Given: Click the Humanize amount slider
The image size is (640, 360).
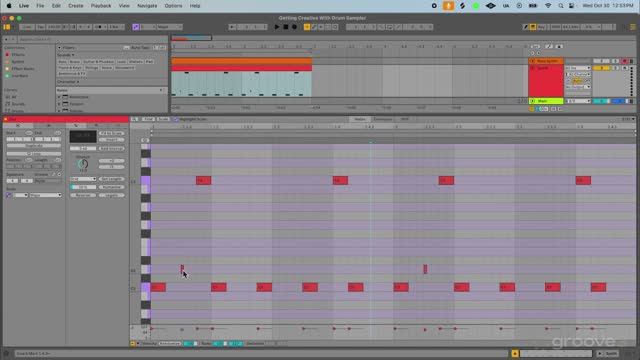Looking at the screenshot, I should (83, 187).
